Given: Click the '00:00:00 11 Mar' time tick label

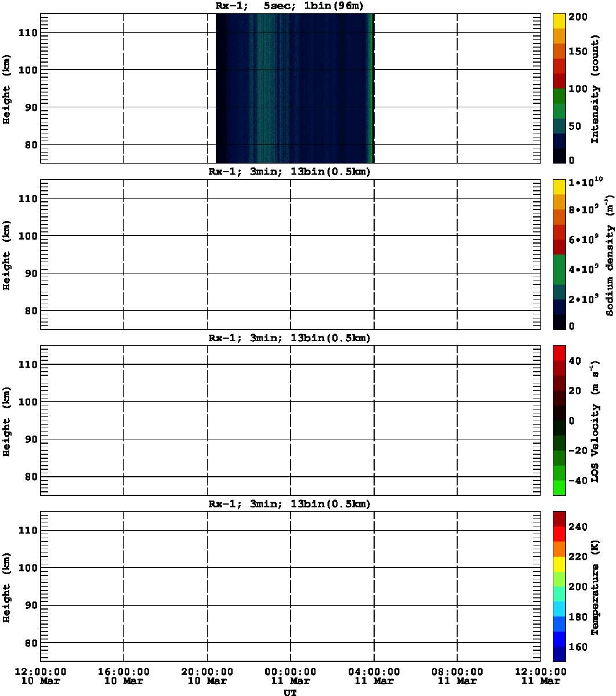Looking at the screenshot, I should click(291, 676).
